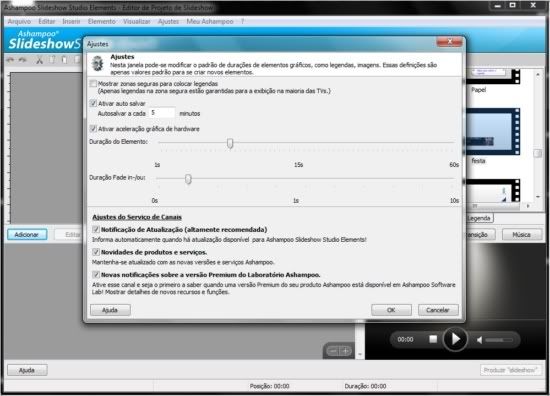Select the festa theme thumbnail
Viewport: 550px width, 396px height.
coord(493,132)
